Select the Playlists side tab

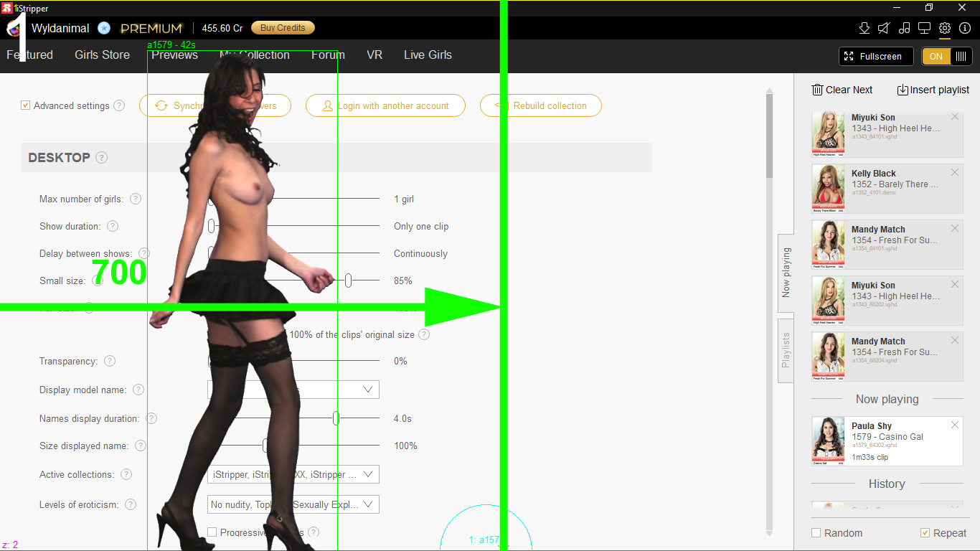tap(786, 350)
